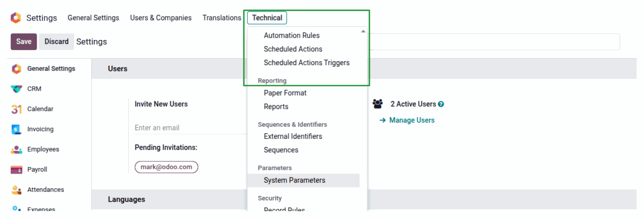644x218 pixels.
Task: Select the Invoicing icon in sidebar
Action: (x=16, y=129)
